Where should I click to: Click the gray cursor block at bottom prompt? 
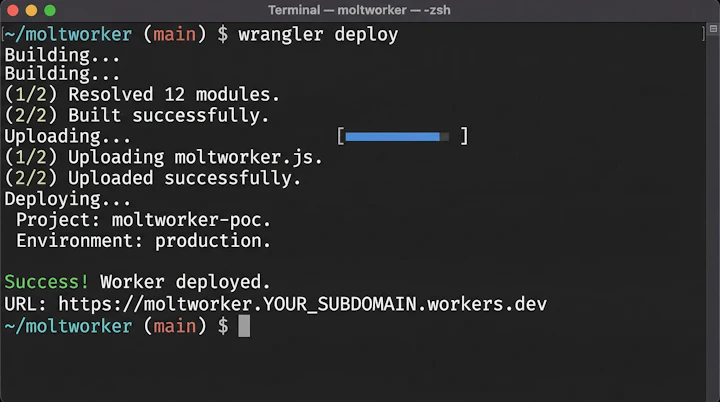pyautogui.click(x=244, y=326)
